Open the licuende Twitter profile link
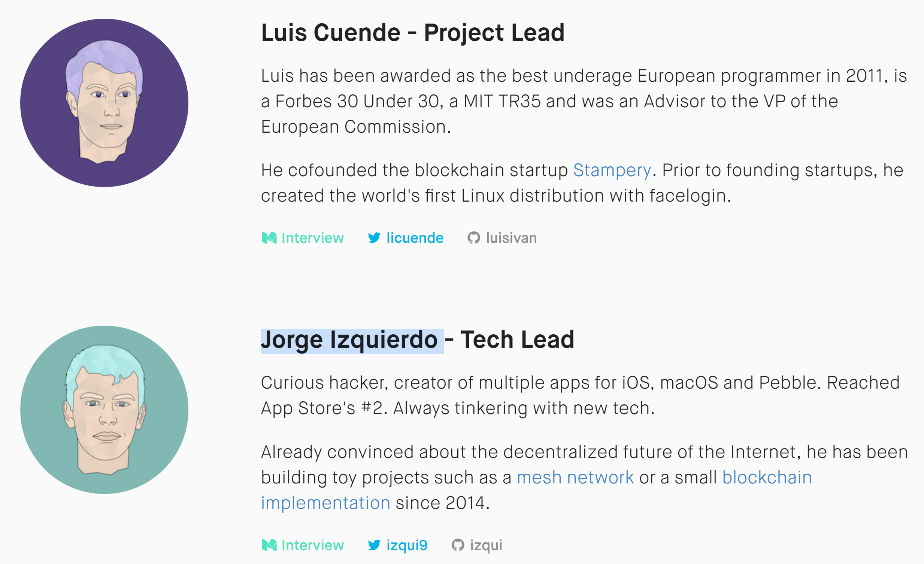The image size is (924, 564). tap(415, 238)
